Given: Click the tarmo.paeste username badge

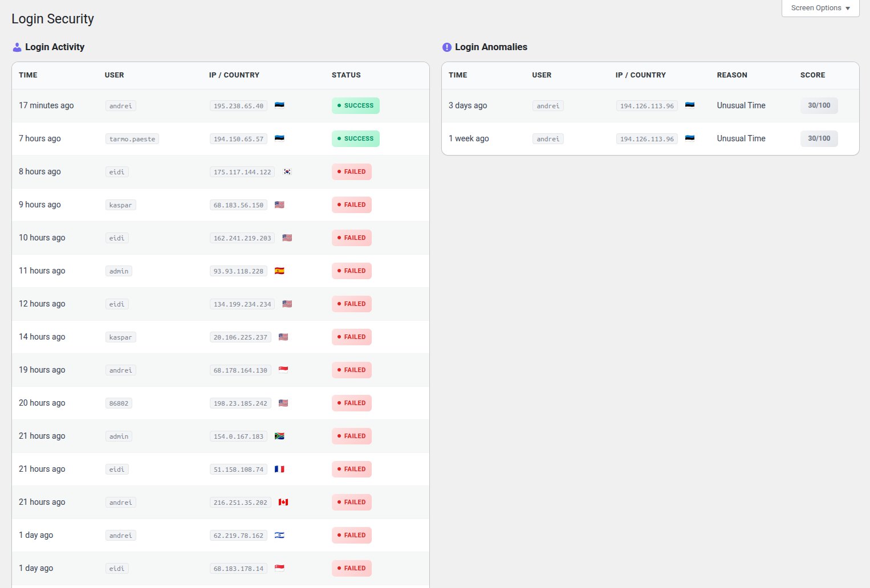Looking at the screenshot, I should (x=132, y=138).
